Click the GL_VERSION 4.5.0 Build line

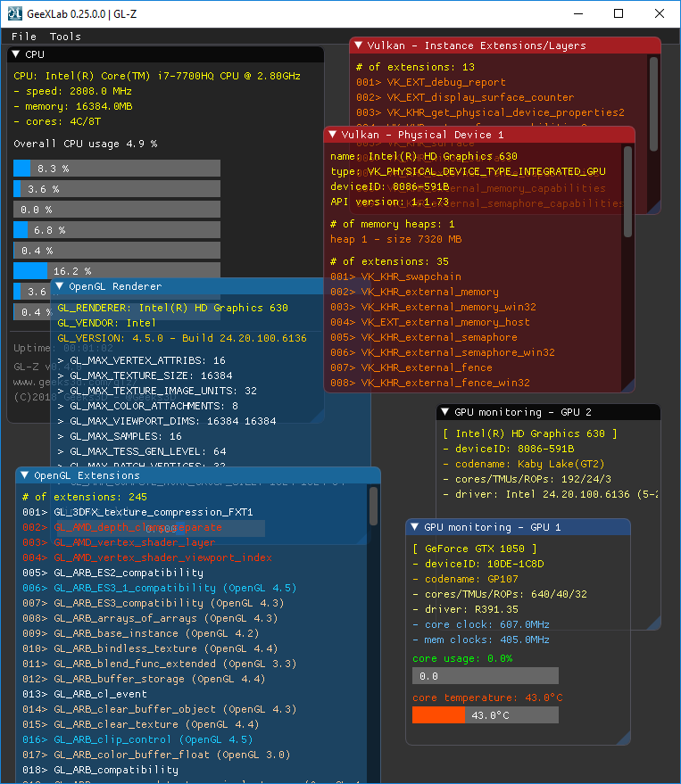click(182, 338)
